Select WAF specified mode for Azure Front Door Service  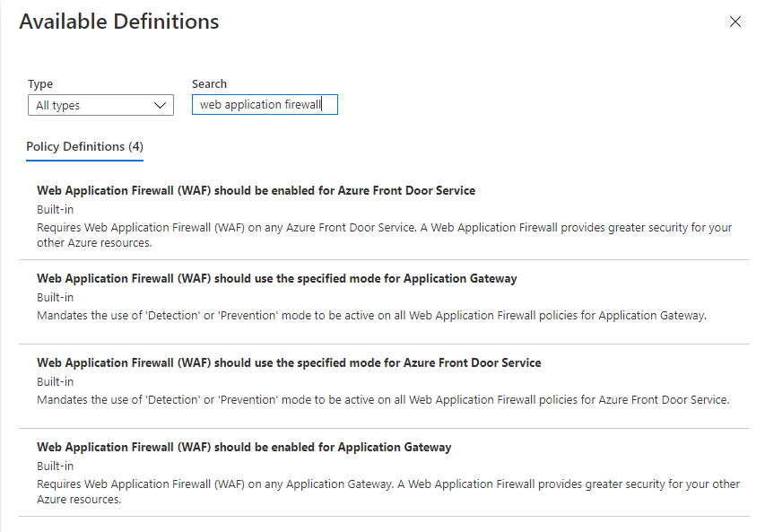click(289, 362)
